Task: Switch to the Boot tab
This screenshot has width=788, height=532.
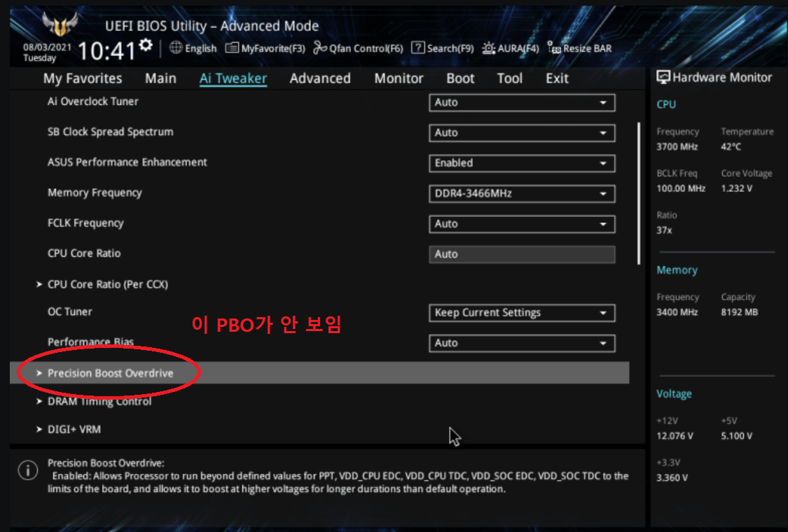Action: click(460, 78)
